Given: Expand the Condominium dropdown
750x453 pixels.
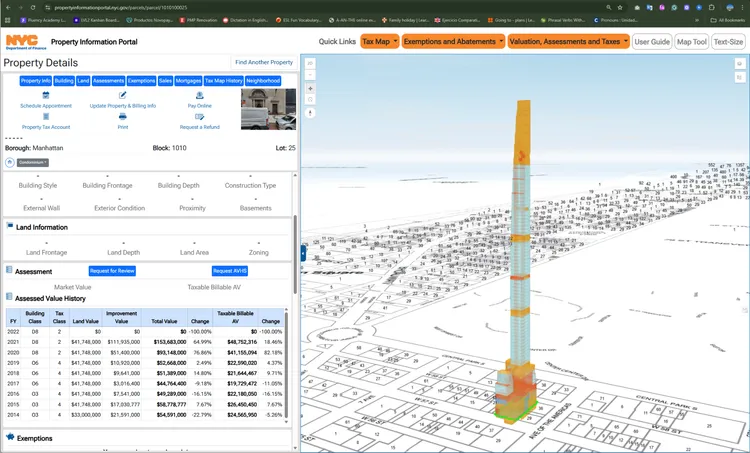Looking at the screenshot, I should 32,162.
